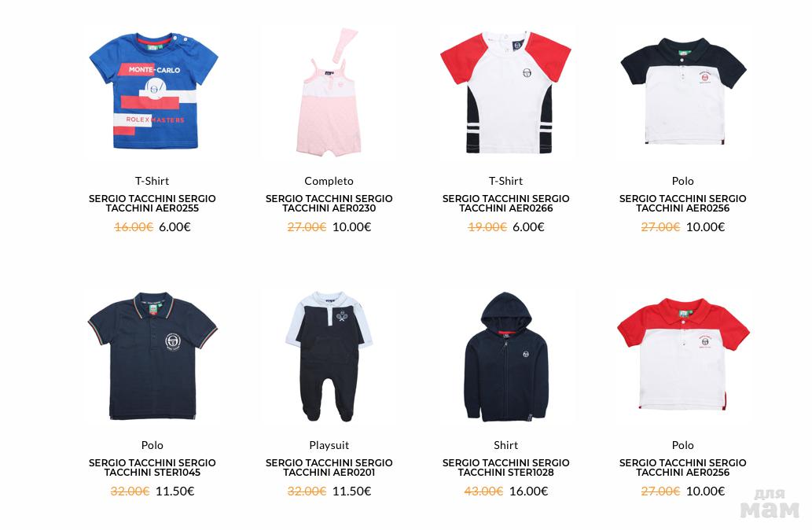The width and height of the screenshot is (812, 530).
Task: Open Sergio Tacchini STER1045 product title
Action: tap(152, 467)
